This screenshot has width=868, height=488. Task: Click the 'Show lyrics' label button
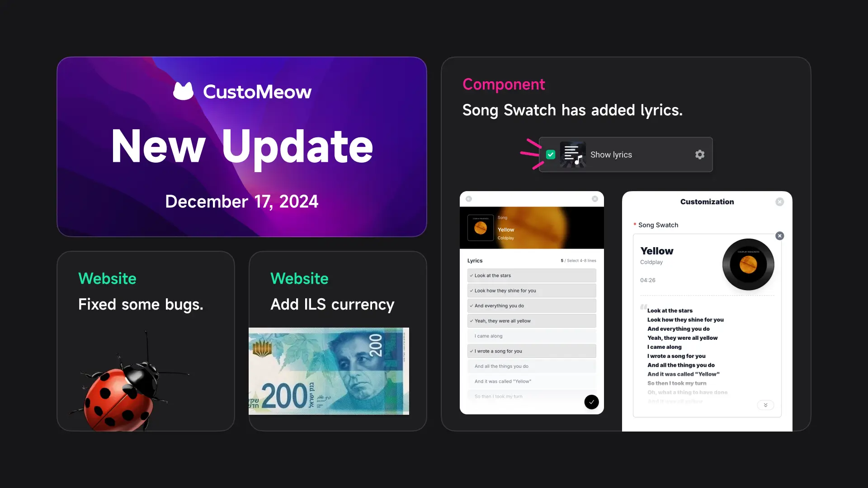pos(611,155)
